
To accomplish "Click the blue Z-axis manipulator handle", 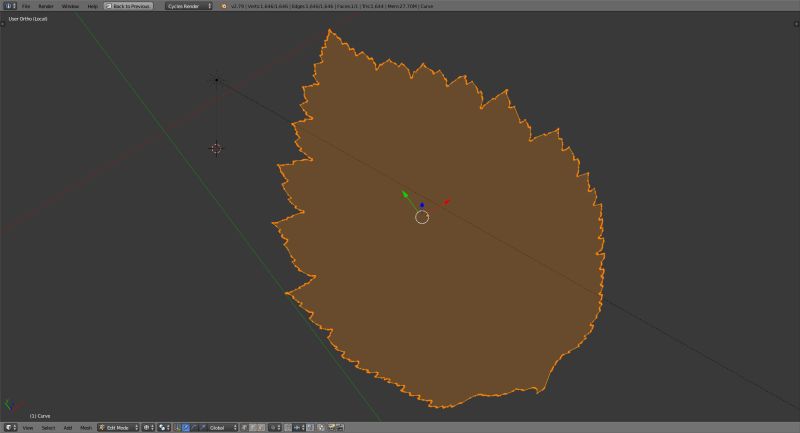I will point(422,205).
